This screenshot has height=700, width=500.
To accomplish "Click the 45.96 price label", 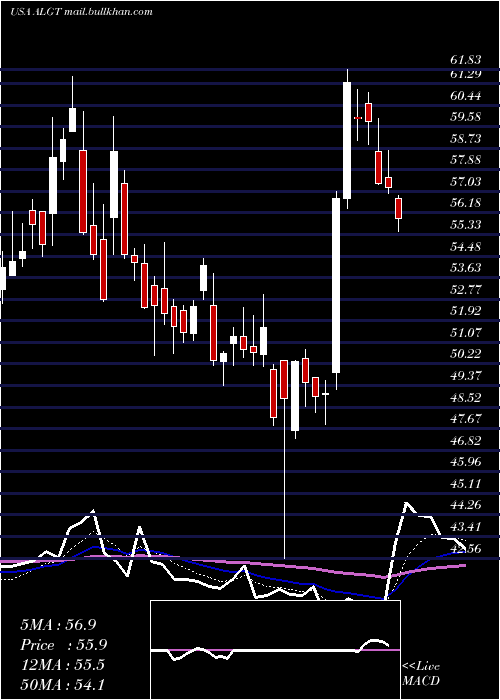I will click(x=466, y=462).
